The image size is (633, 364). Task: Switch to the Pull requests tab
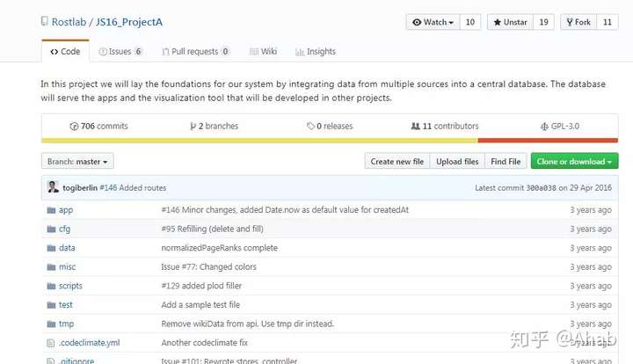(x=195, y=51)
